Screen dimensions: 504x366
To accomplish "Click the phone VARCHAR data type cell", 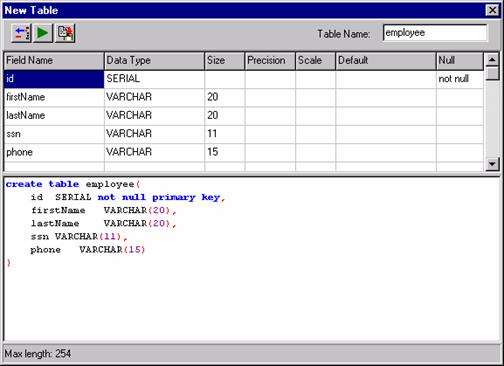I will click(x=154, y=152).
